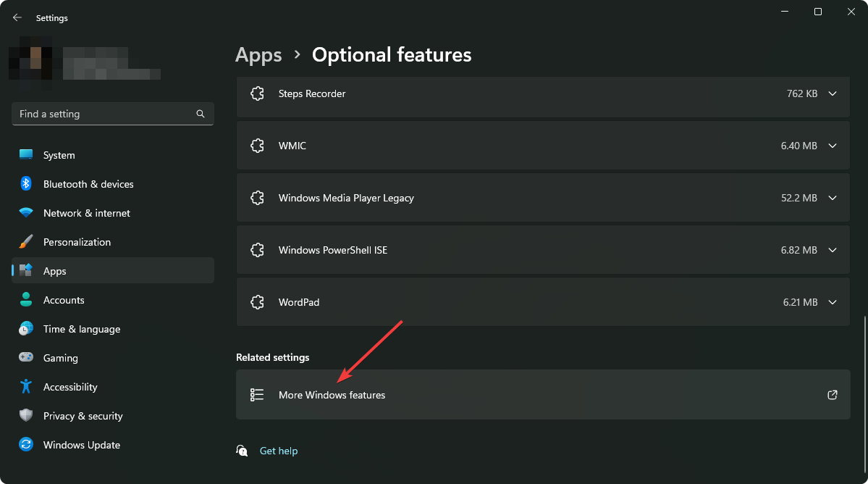The height and width of the screenshot is (484, 868).
Task: Click the 6.21 MB size value
Action: [800, 302]
